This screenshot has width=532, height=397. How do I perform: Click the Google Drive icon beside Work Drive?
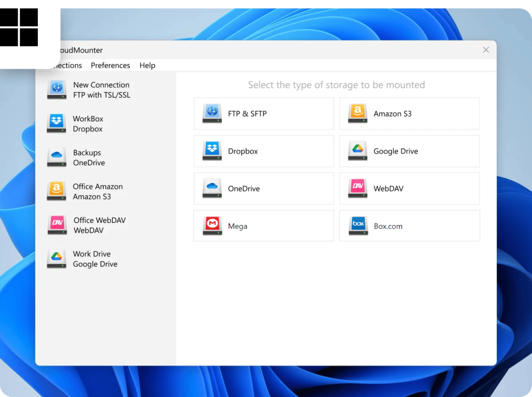(57, 259)
